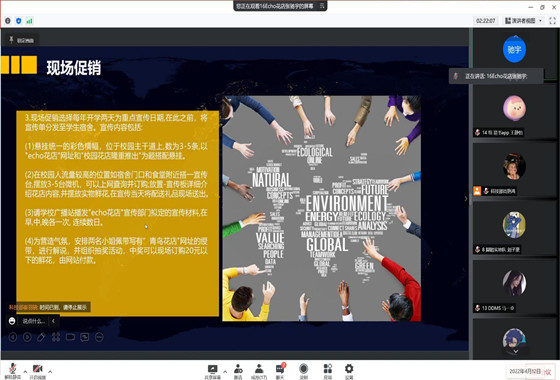560x380 pixels.
Task: Collapse the participant sidebar arrow
Action: (466, 199)
